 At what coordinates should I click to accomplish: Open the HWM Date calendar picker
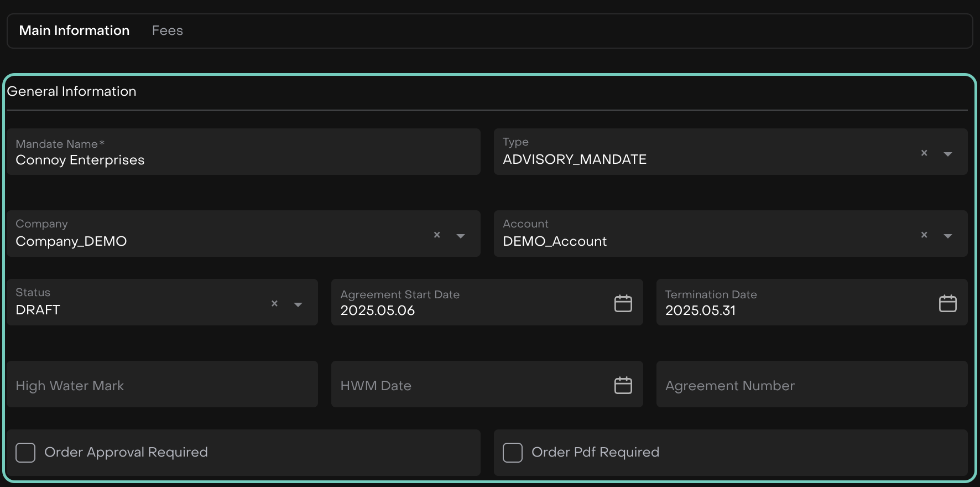pyautogui.click(x=623, y=385)
